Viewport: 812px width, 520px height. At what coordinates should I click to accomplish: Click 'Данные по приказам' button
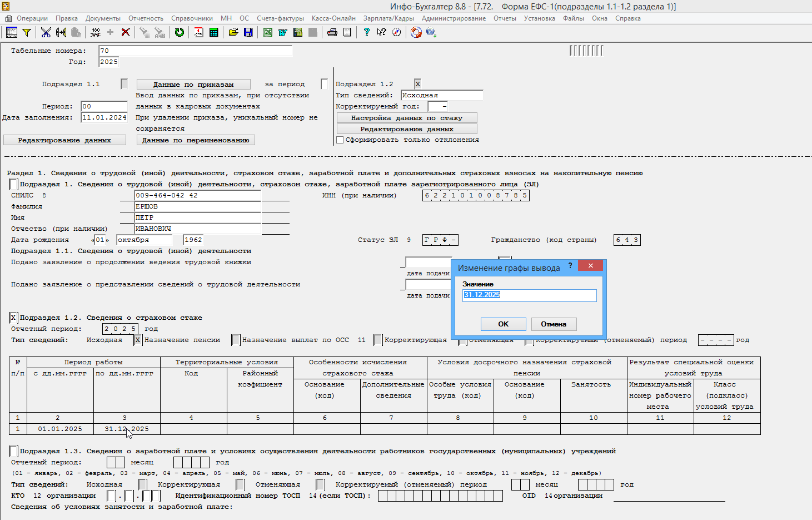pyautogui.click(x=193, y=85)
